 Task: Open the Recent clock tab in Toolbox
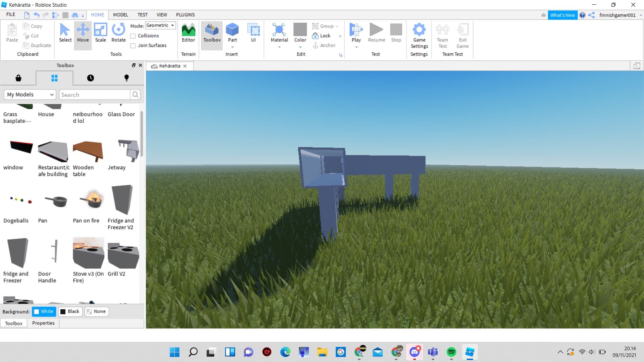(x=91, y=78)
